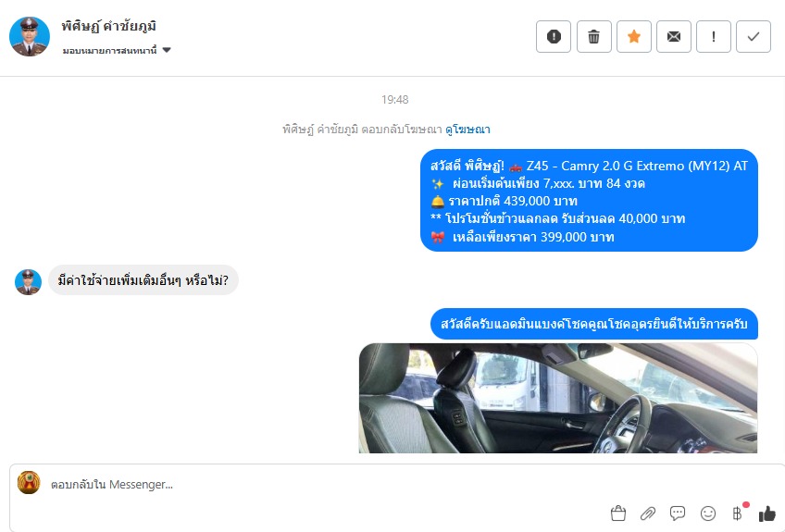785x532 pixels.
Task: Send a thumbs-up like
Action: pyautogui.click(x=767, y=513)
